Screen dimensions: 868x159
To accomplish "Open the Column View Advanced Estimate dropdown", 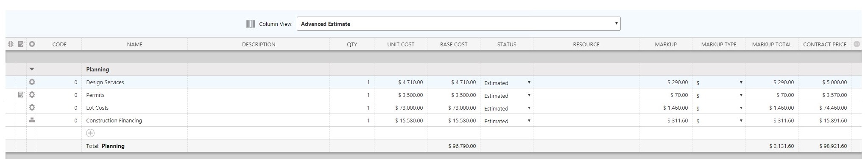I will 458,24.
